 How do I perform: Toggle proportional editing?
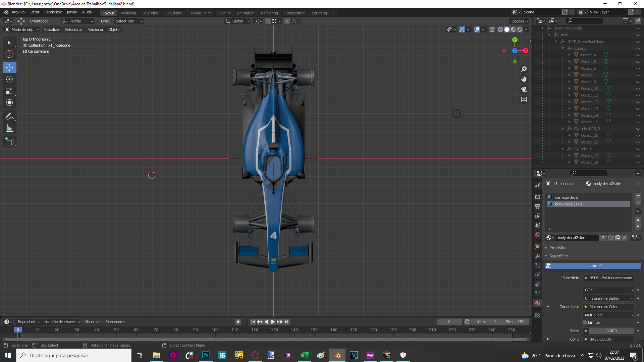point(287,21)
